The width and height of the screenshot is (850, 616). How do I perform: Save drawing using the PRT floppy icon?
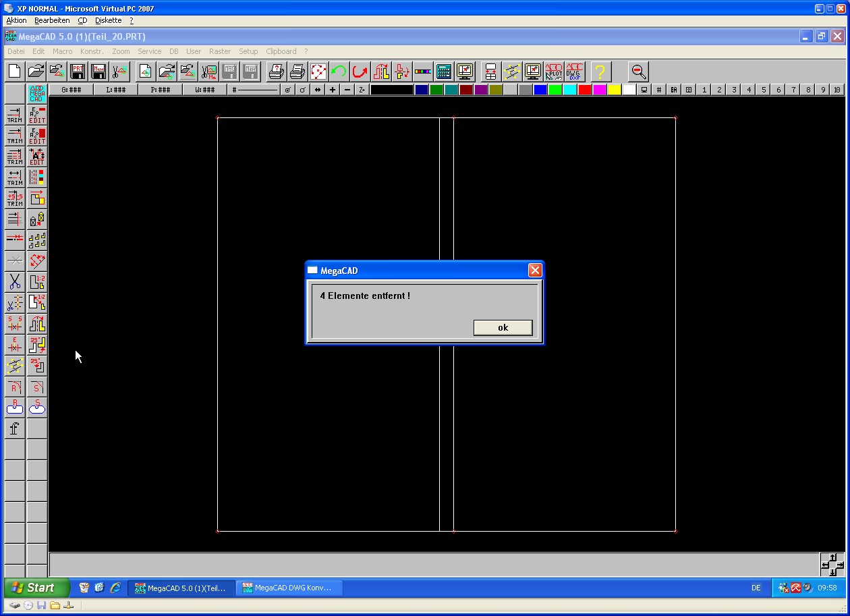click(78, 71)
